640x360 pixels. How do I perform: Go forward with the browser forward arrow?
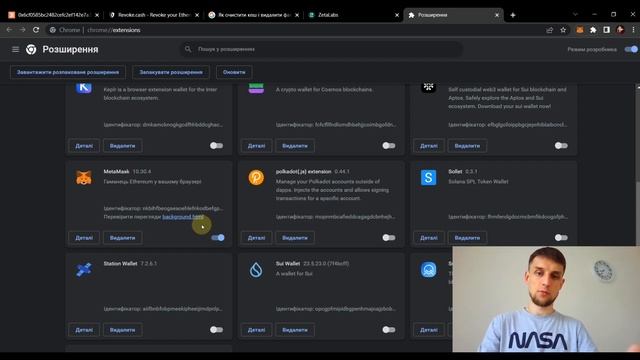click(22, 30)
